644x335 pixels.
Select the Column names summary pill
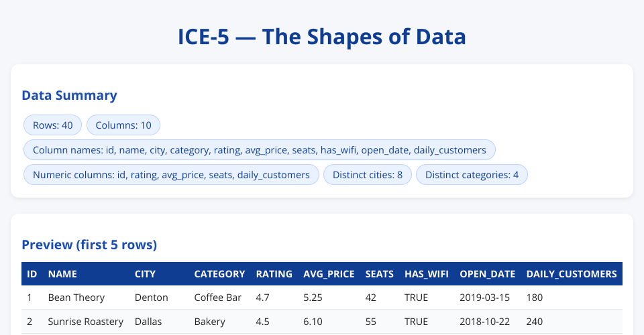[259, 150]
